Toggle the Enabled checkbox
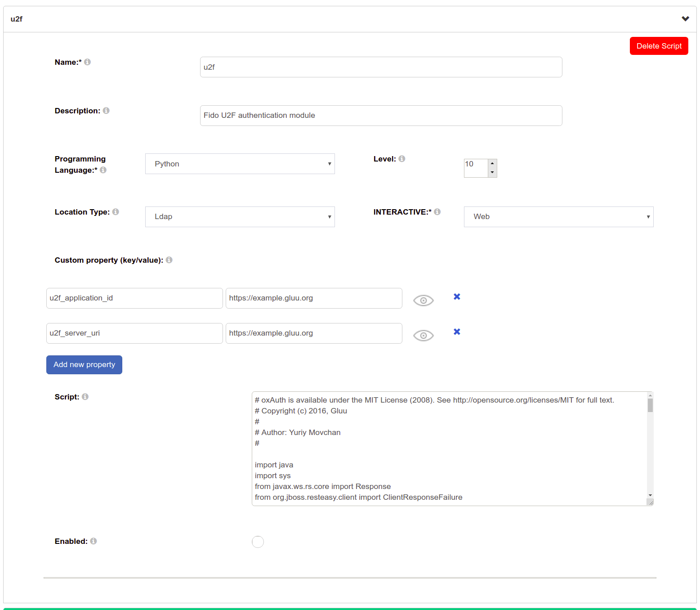Image resolution: width=700 pixels, height=610 pixels. click(x=258, y=542)
